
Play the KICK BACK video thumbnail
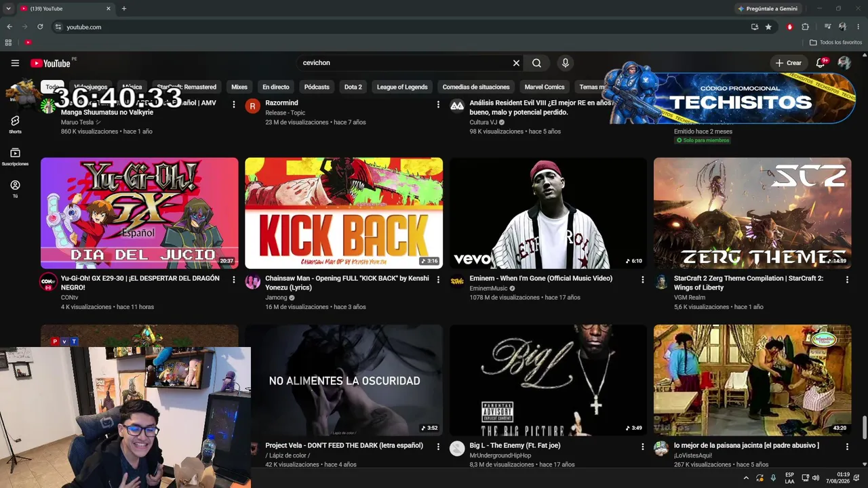point(344,213)
